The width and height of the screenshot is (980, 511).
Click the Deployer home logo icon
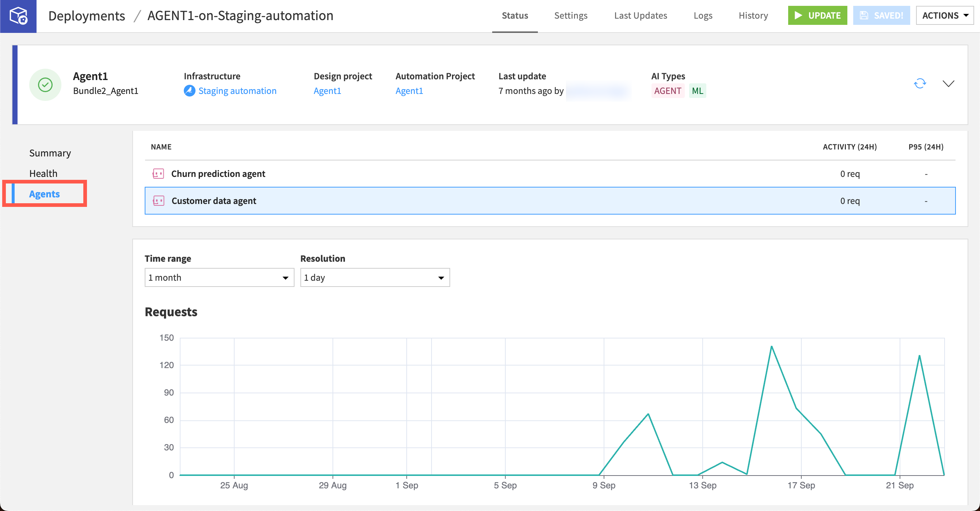pos(18,16)
